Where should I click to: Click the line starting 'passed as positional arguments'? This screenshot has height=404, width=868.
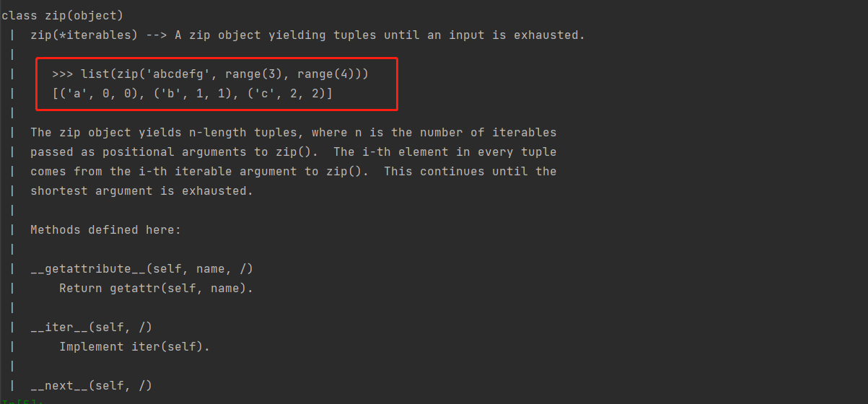coord(294,152)
